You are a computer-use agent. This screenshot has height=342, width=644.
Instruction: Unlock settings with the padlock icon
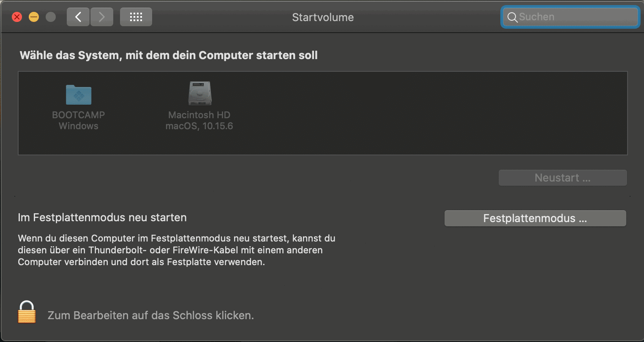(27, 312)
